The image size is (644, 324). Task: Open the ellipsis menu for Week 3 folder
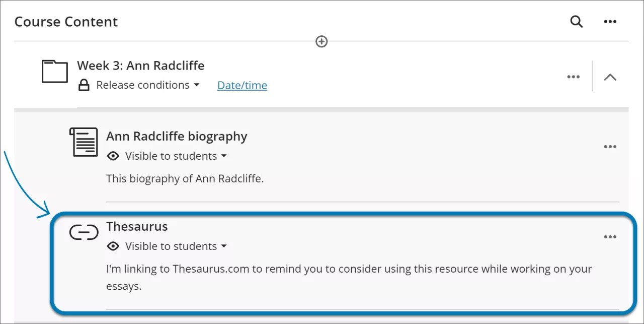[573, 77]
